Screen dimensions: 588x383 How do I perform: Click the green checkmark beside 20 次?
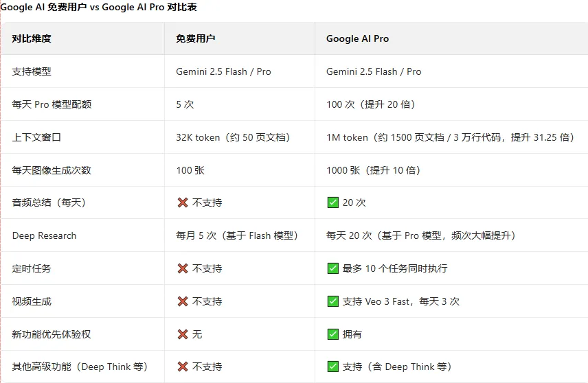pyautogui.click(x=332, y=202)
